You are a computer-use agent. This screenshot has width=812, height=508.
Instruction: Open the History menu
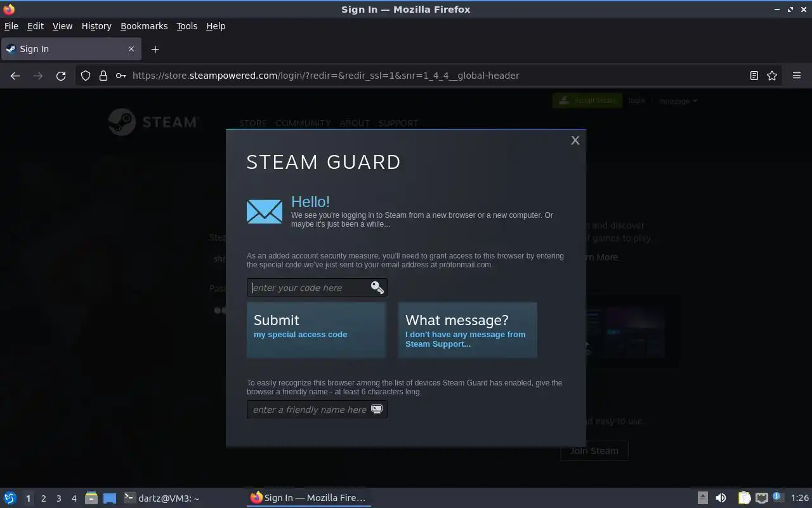coord(96,26)
